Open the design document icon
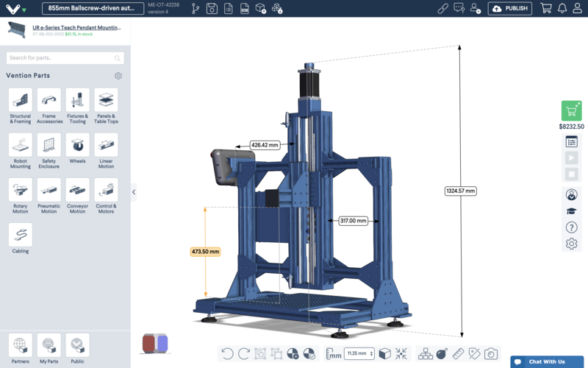The image size is (588, 368). [229, 8]
